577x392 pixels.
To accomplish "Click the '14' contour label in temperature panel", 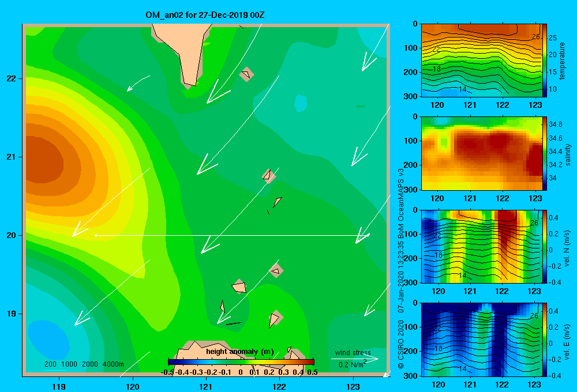I will pyautogui.click(x=463, y=89).
